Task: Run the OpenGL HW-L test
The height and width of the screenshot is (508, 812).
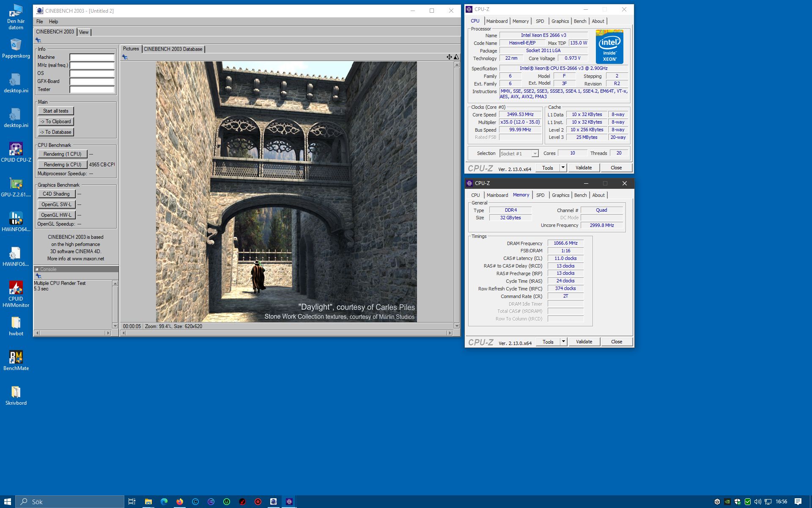Action: click(x=56, y=215)
